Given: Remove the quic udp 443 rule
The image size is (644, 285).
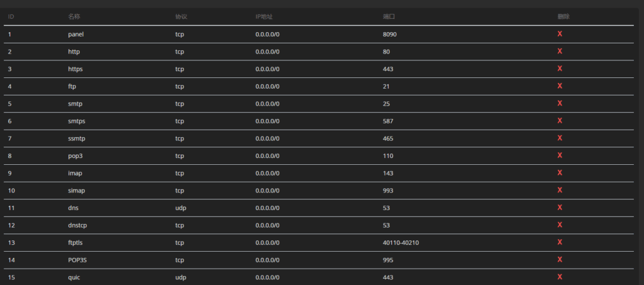Looking at the screenshot, I should tap(560, 276).
